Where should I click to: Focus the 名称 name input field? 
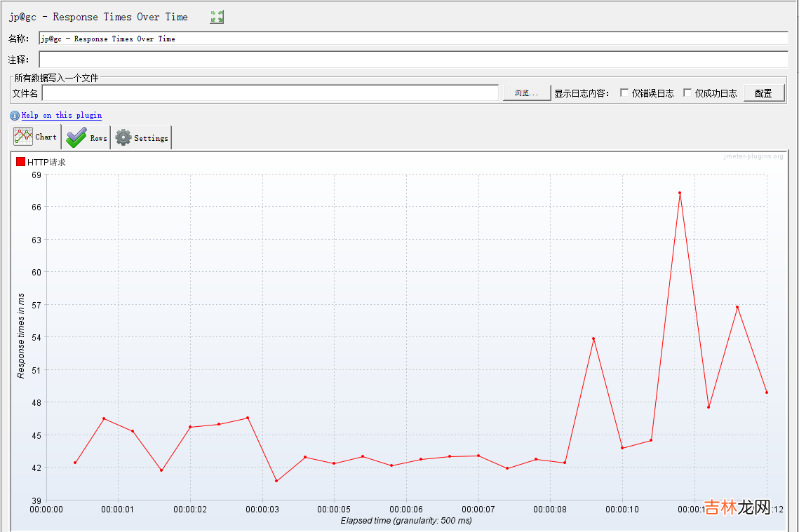[x=413, y=39]
